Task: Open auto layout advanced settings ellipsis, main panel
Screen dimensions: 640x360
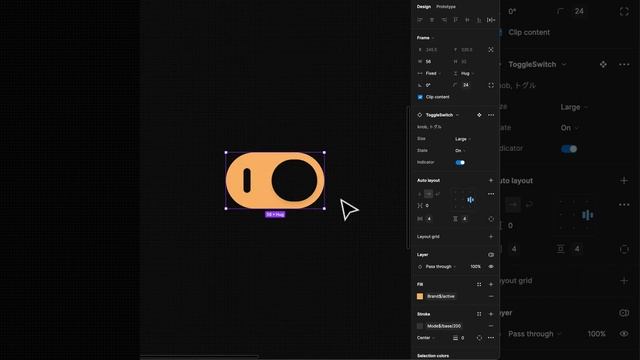Action: click(491, 194)
